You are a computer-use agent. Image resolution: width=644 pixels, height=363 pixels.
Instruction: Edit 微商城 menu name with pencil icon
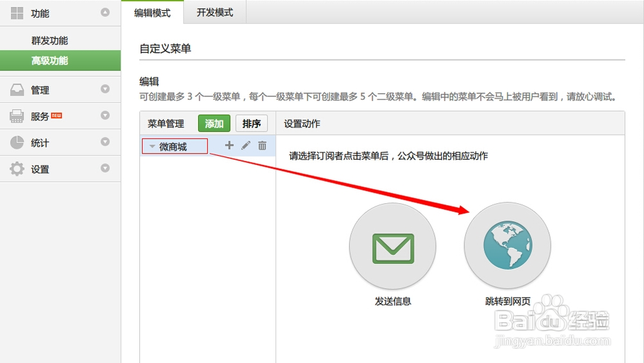(x=246, y=145)
